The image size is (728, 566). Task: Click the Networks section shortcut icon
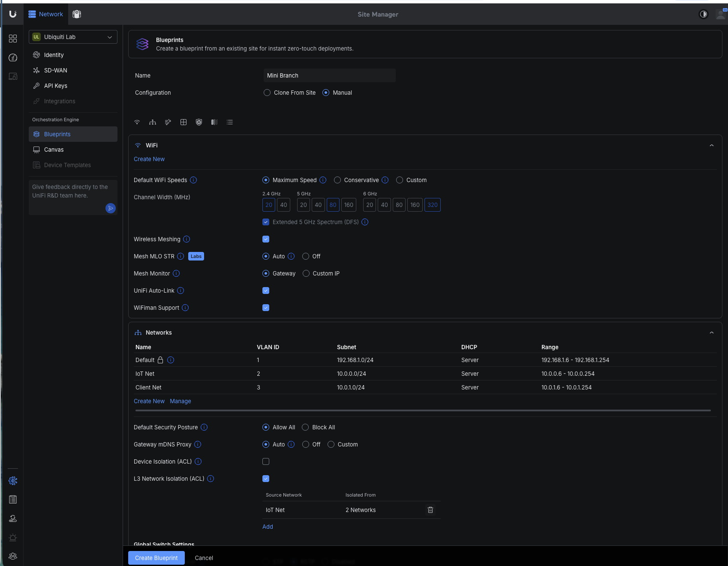(153, 122)
